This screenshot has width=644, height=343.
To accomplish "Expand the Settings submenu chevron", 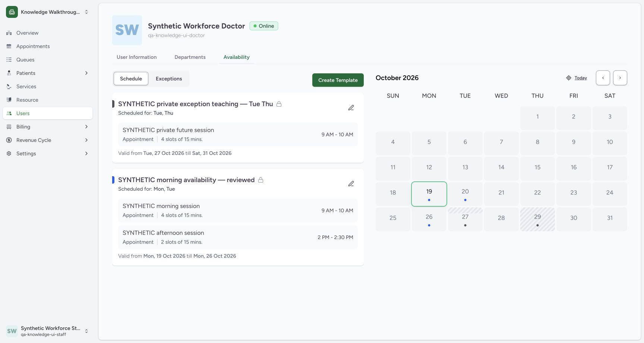I will (86, 153).
